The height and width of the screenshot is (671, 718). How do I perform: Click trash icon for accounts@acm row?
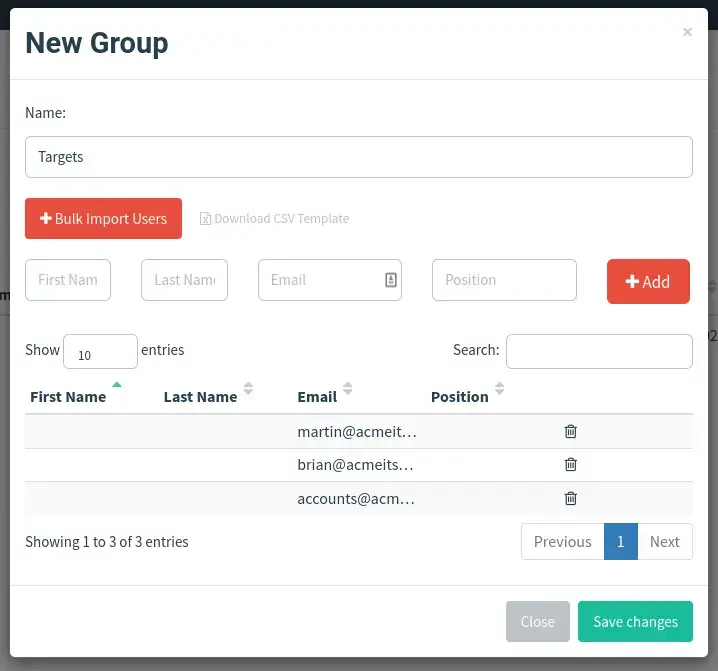tap(570, 498)
